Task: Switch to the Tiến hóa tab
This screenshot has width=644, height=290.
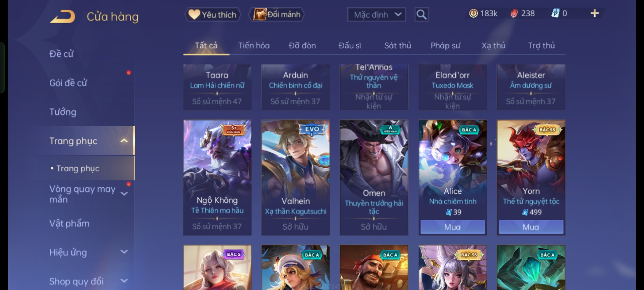Action: tap(254, 46)
